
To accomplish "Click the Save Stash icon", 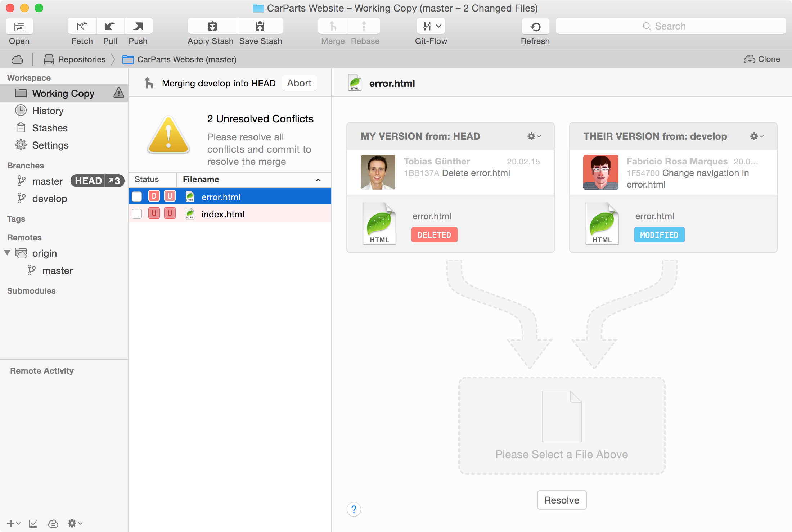I will 260,26.
